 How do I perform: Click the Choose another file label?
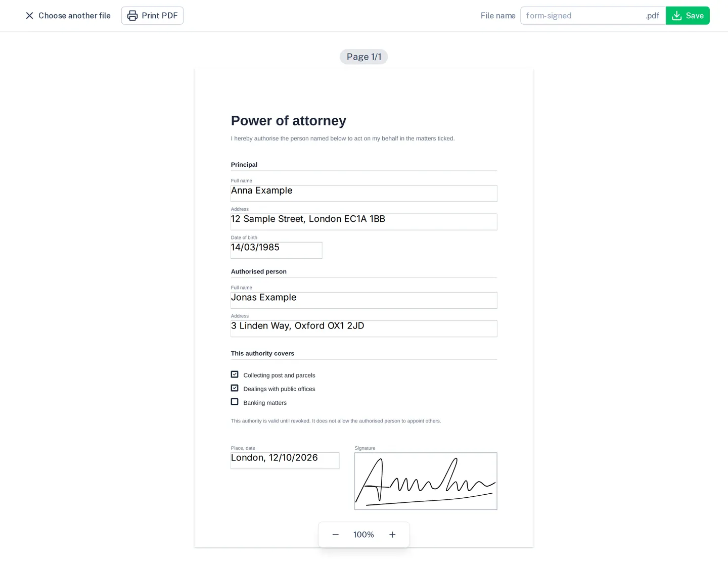point(74,16)
